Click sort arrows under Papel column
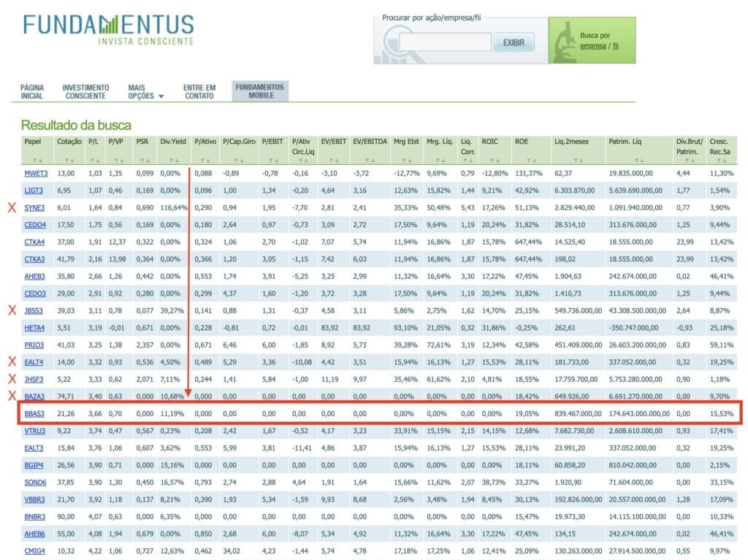 pyautogui.click(x=37, y=160)
